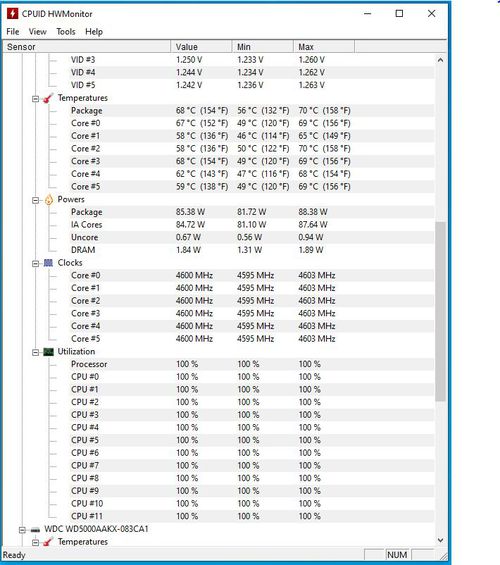Click the Value column header
The width and height of the screenshot is (500, 565).
(x=201, y=47)
